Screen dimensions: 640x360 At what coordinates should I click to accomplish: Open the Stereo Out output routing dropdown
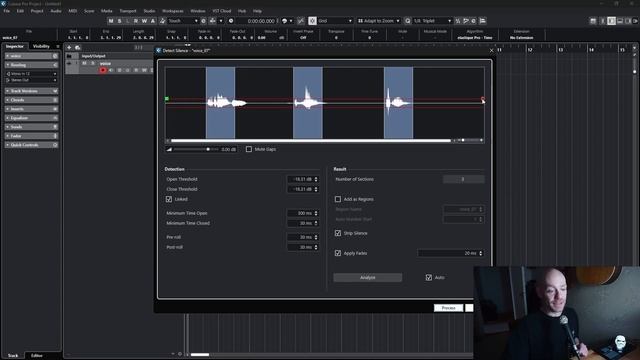(x=31, y=80)
